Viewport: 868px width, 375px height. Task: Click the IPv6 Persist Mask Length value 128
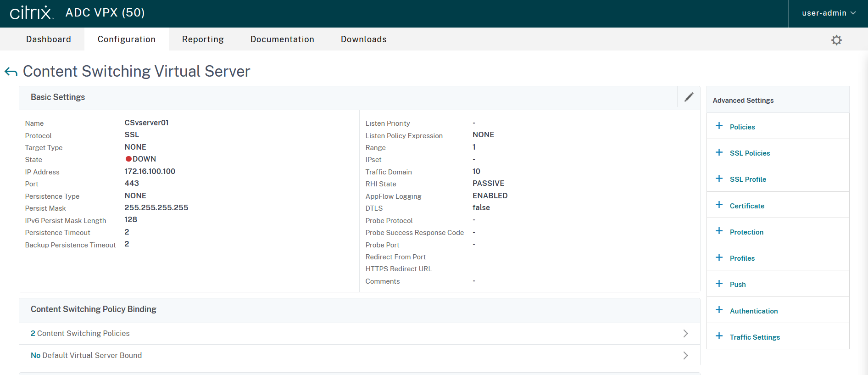[131, 219]
